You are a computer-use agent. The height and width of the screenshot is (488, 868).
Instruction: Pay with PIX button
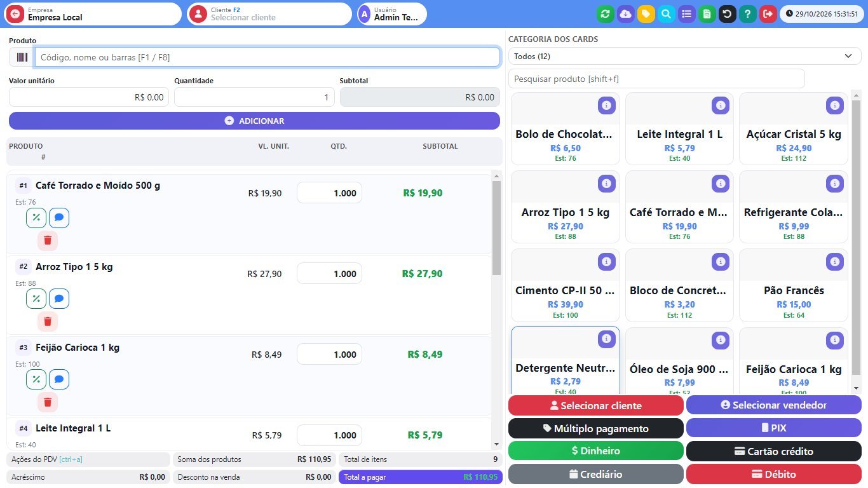(x=774, y=428)
